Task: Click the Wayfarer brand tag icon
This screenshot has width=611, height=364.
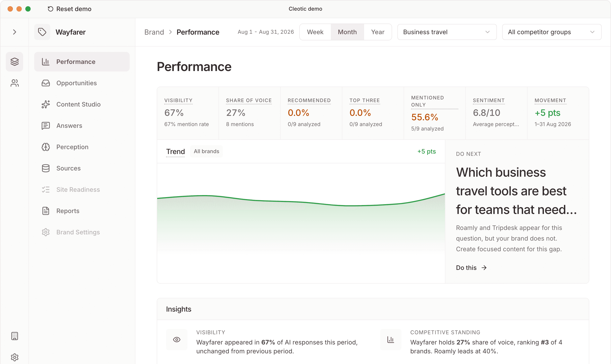Action: point(42,32)
